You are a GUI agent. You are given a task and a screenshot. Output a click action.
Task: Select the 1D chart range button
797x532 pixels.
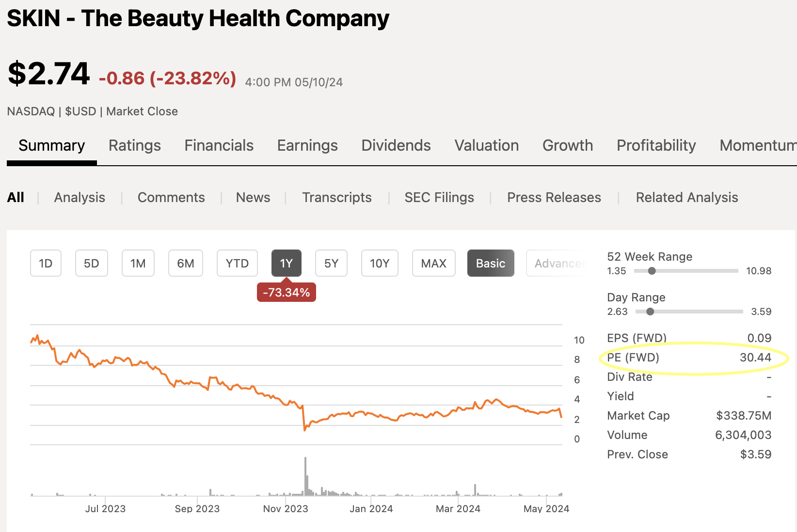click(46, 263)
